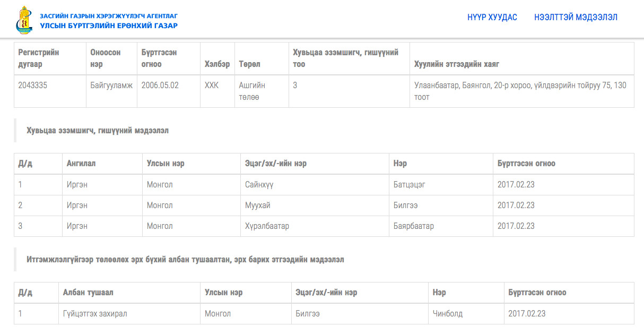Viewport: 644px width, 334px height.
Task: Click the Бүртгэсэн огноо header in company table
Action: [x=169, y=58]
